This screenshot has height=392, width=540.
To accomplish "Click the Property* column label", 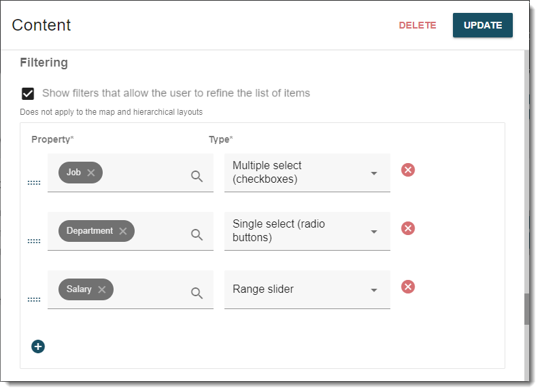I will (x=52, y=141).
